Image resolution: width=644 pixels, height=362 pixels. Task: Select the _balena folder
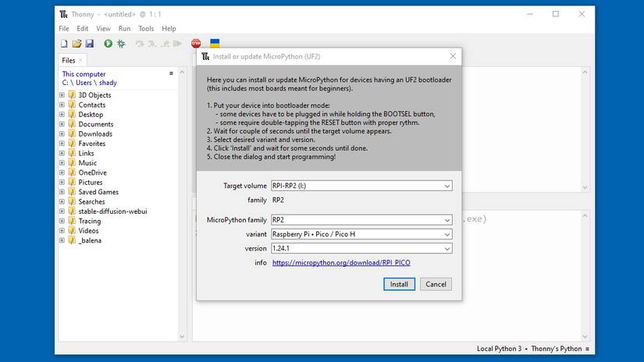(x=90, y=240)
